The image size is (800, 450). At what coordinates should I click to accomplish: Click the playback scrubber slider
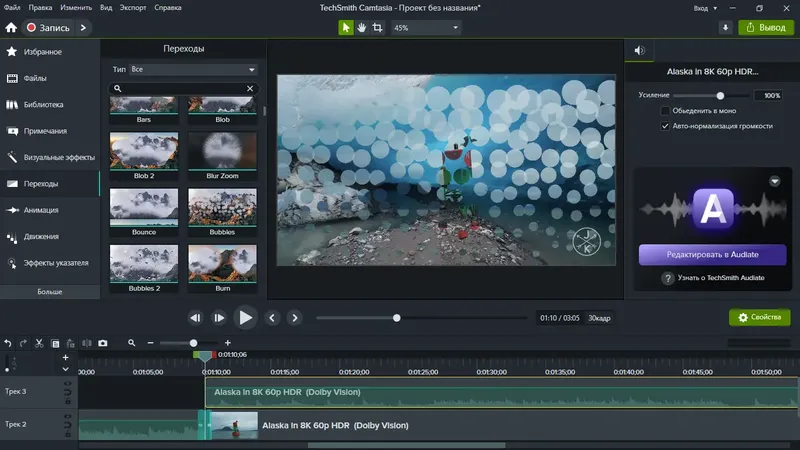click(421, 318)
